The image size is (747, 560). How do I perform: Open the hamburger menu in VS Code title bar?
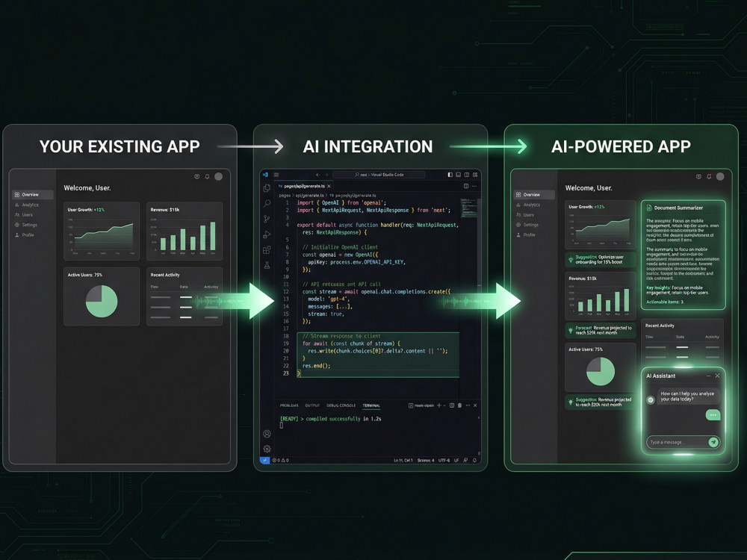(276, 175)
